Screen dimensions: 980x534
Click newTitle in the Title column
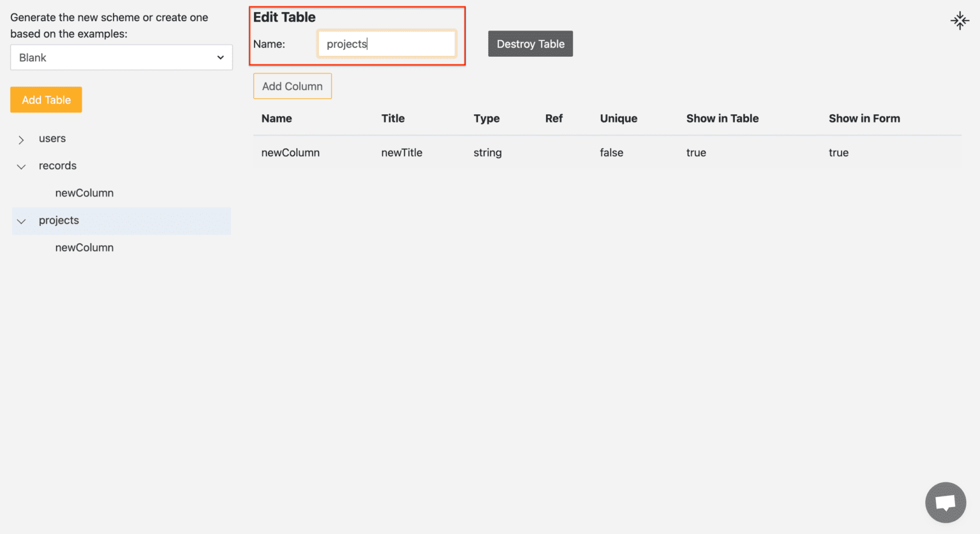(401, 152)
